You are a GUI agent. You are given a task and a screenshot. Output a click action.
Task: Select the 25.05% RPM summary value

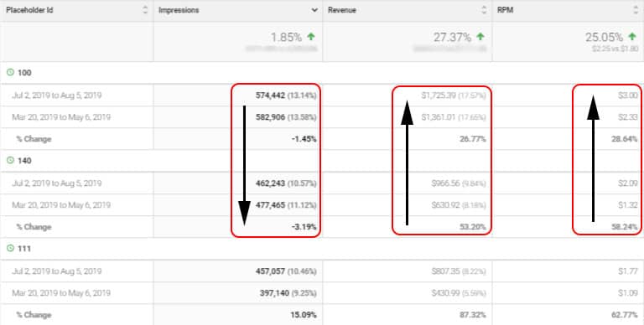click(604, 37)
